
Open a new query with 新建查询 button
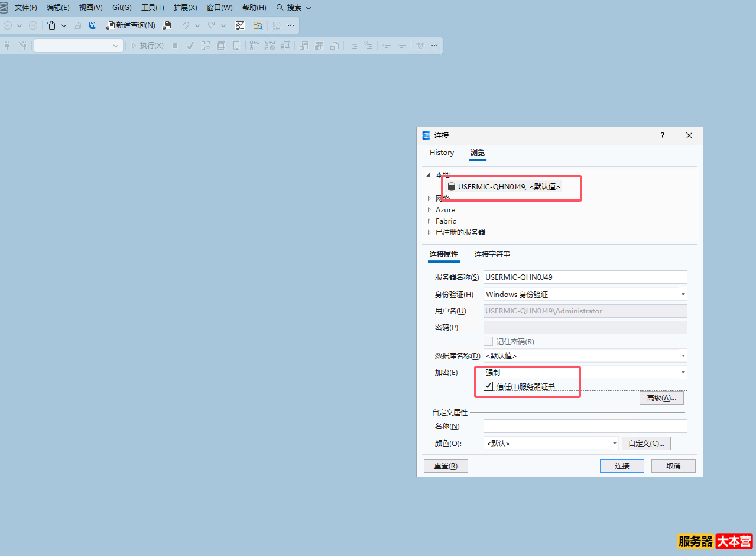(x=131, y=25)
